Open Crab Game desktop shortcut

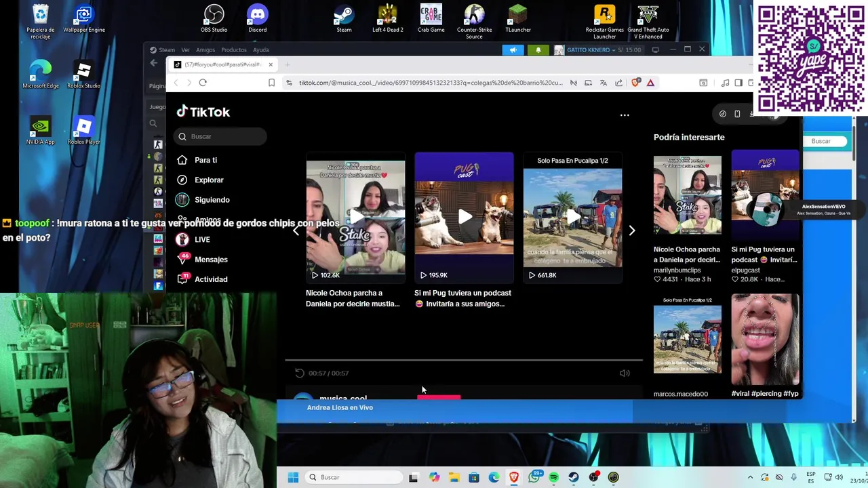[x=431, y=18]
